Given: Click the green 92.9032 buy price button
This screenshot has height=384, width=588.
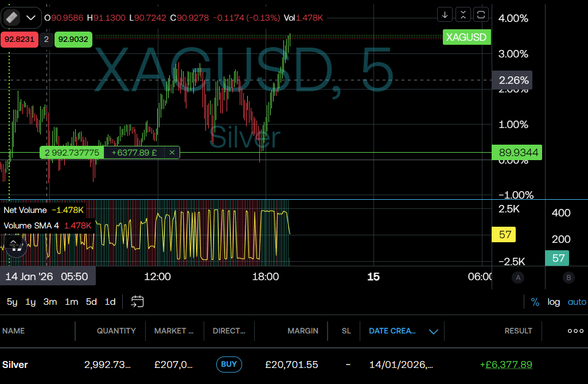Looking at the screenshot, I should tap(73, 40).
